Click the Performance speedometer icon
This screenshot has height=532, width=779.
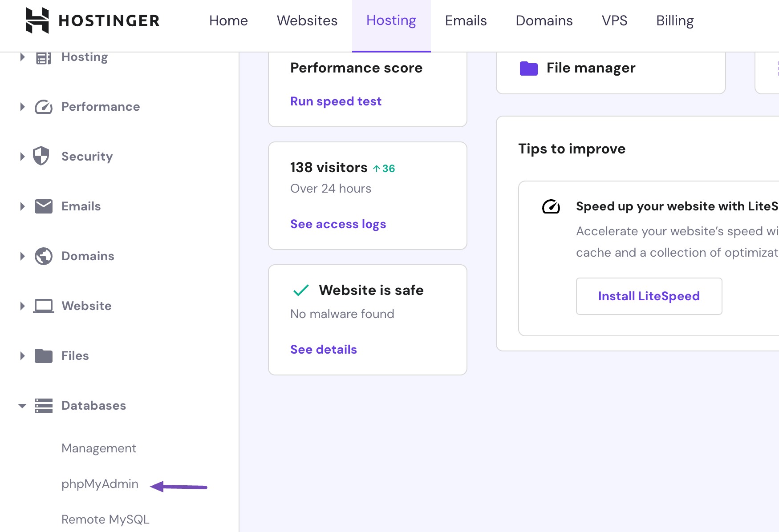(x=43, y=107)
